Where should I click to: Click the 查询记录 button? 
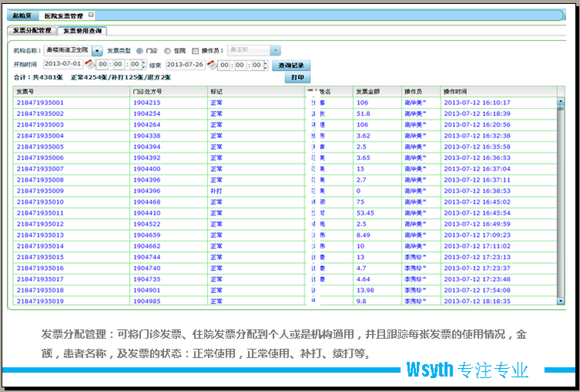tap(291, 66)
